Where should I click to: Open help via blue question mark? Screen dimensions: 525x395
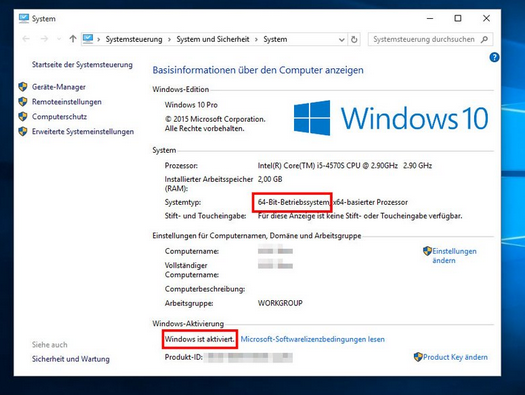point(494,57)
